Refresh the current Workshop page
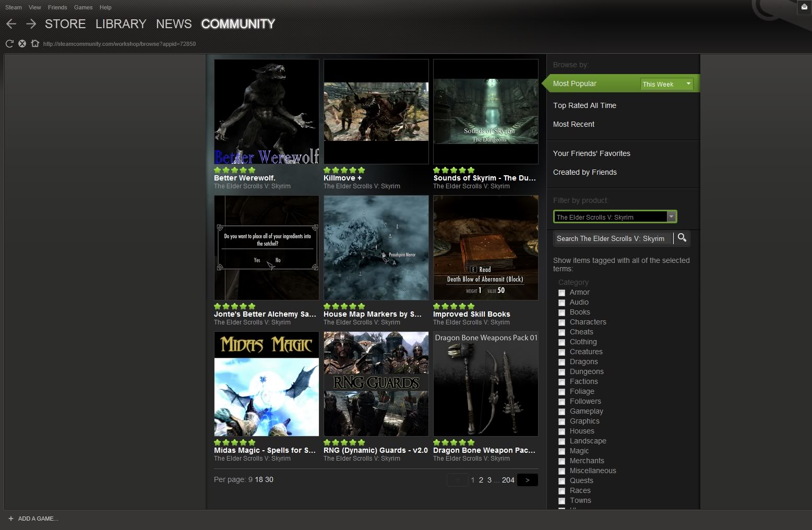Screen dimensions: 812x530 tap(9, 43)
